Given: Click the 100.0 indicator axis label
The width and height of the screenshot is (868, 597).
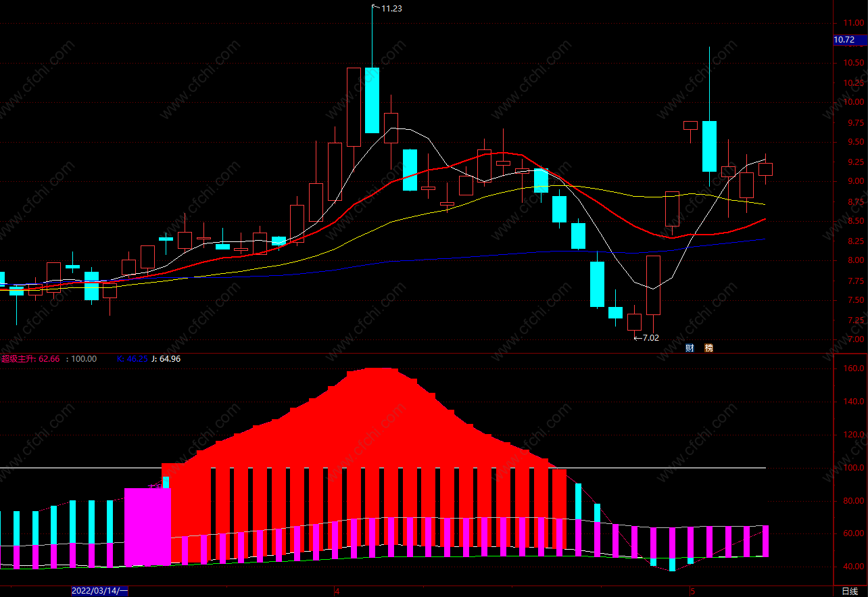Looking at the screenshot, I should 854,468.
